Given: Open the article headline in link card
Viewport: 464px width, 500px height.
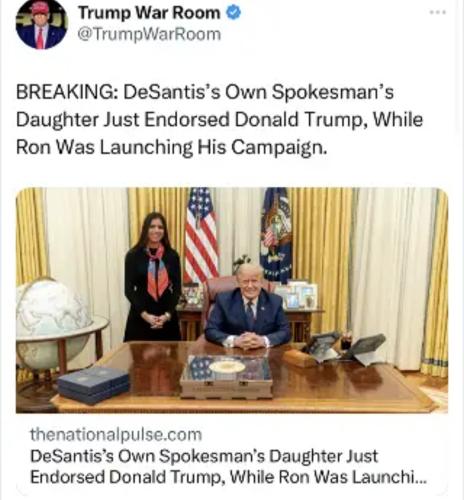Looking at the screenshot, I should 228,467.
